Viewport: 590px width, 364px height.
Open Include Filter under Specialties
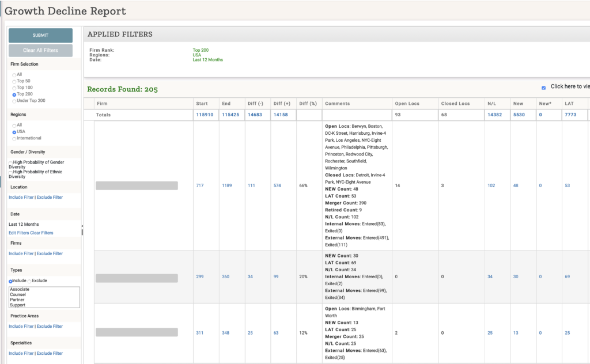pos(21,354)
